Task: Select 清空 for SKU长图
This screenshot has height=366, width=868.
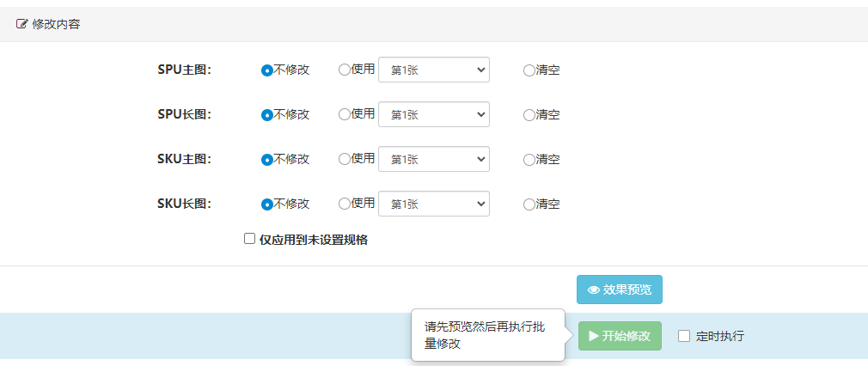Action: point(529,204)
